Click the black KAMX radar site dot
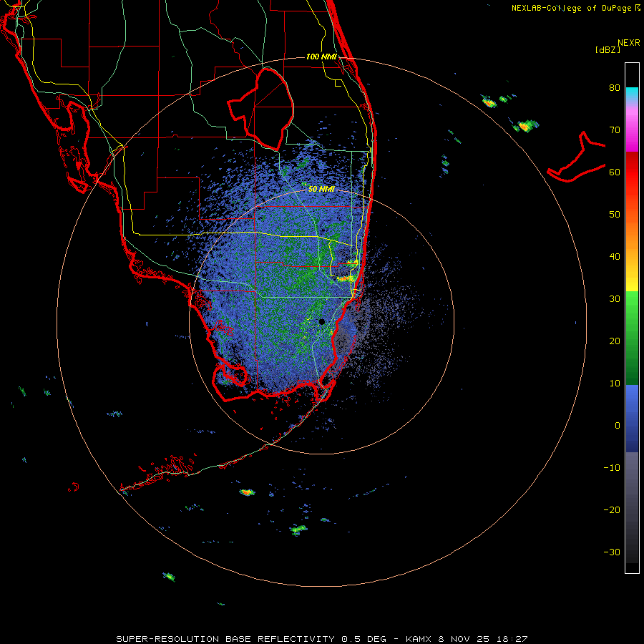 point(321,321)
